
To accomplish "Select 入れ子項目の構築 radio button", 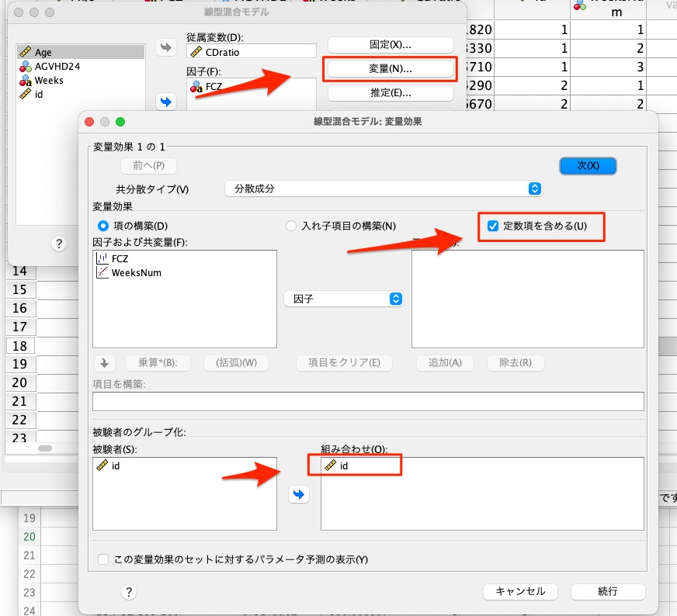I will coord(292,227).
